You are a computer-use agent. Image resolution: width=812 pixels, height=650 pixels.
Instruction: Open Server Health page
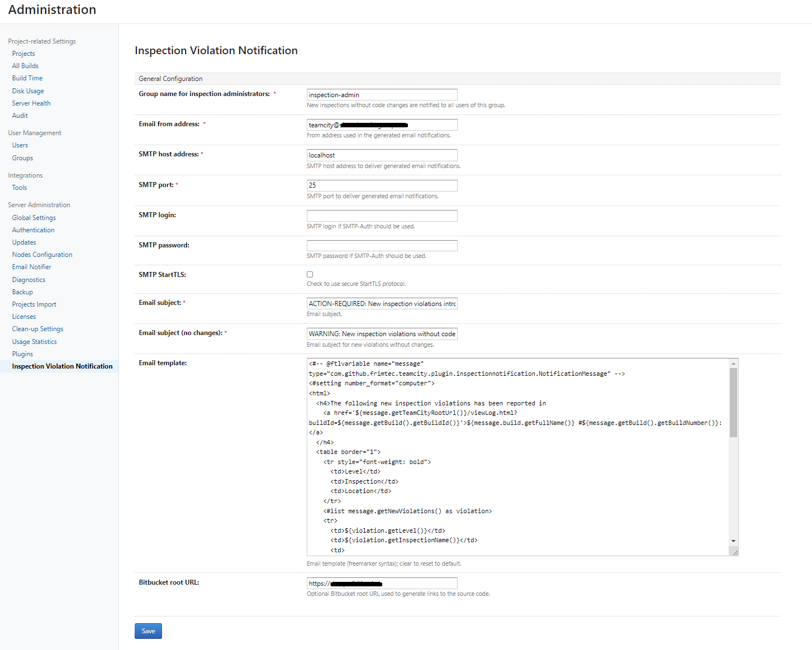[31, 103]
